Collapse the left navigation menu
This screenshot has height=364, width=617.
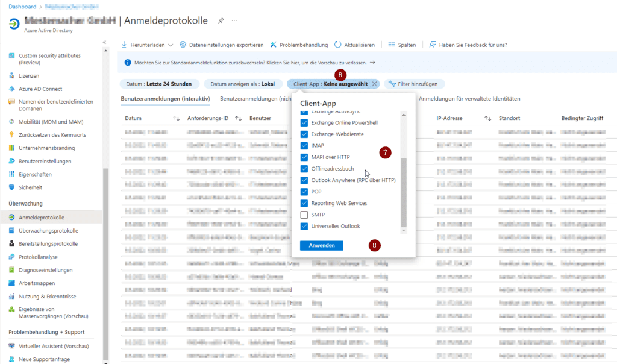tap(104, 42)
